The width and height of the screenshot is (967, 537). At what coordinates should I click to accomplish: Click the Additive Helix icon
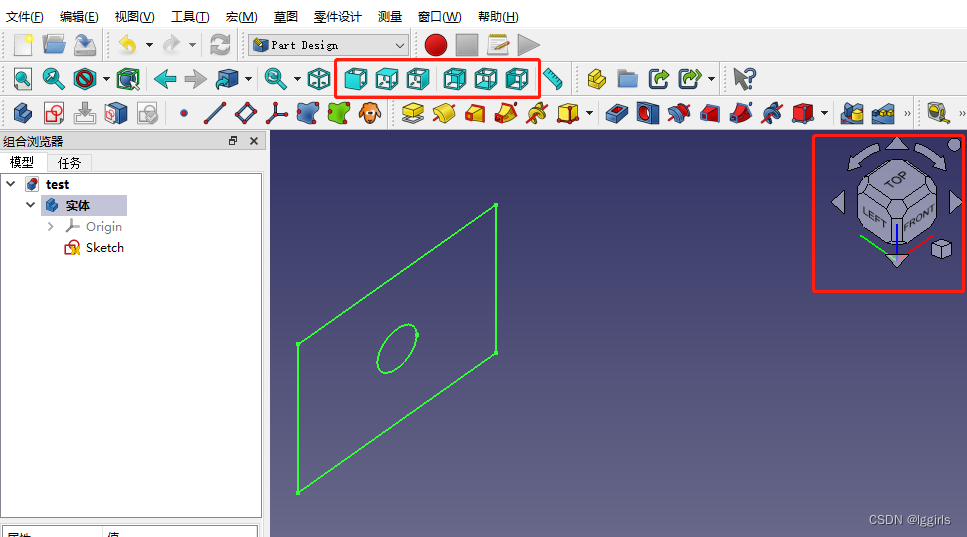coord(537,113)
